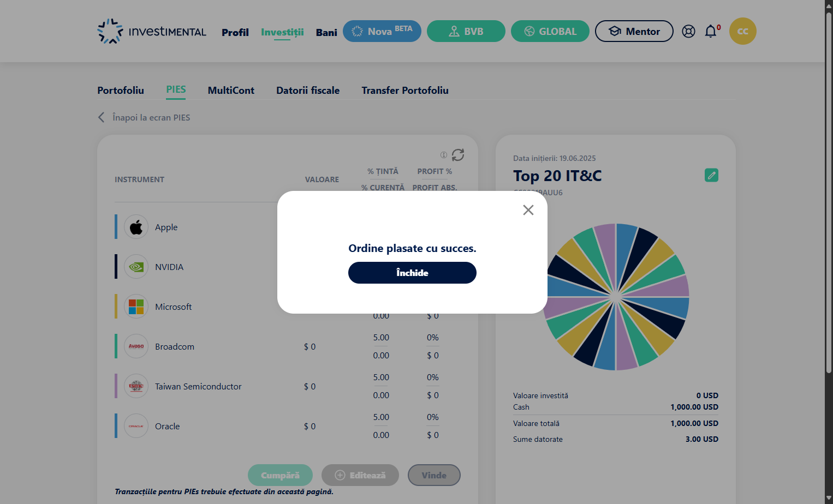Image resolution: width=833 pixels, height=504 pixels.
Task: Select the NVIDIA instrument name
Action: tap(169, 267)
